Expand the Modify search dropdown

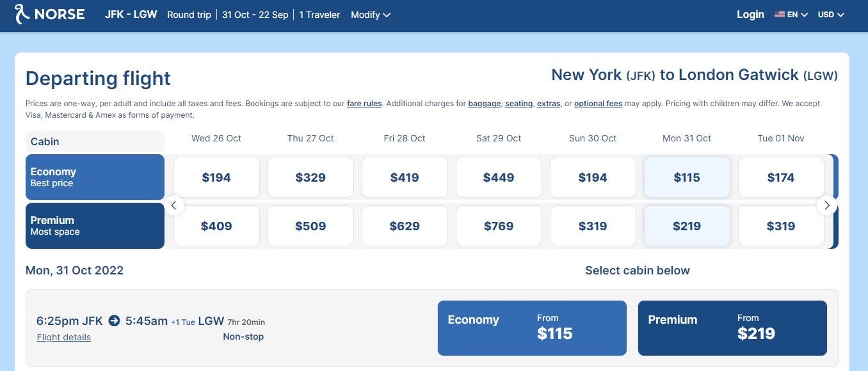pyautogui.click(x=371, y=15)
